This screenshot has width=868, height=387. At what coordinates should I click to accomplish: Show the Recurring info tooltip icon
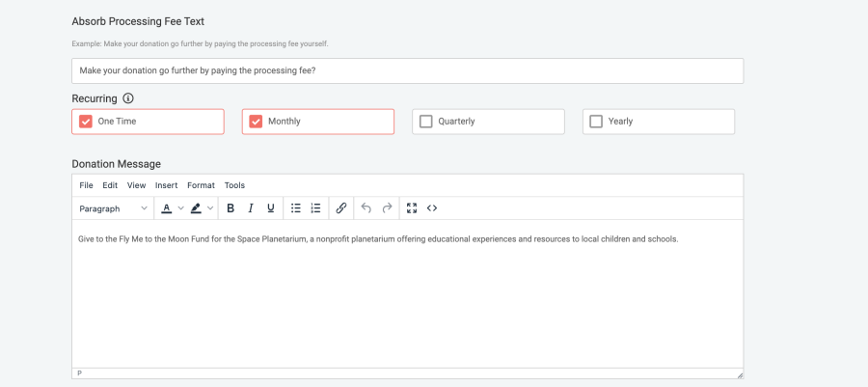coord(128,98)
